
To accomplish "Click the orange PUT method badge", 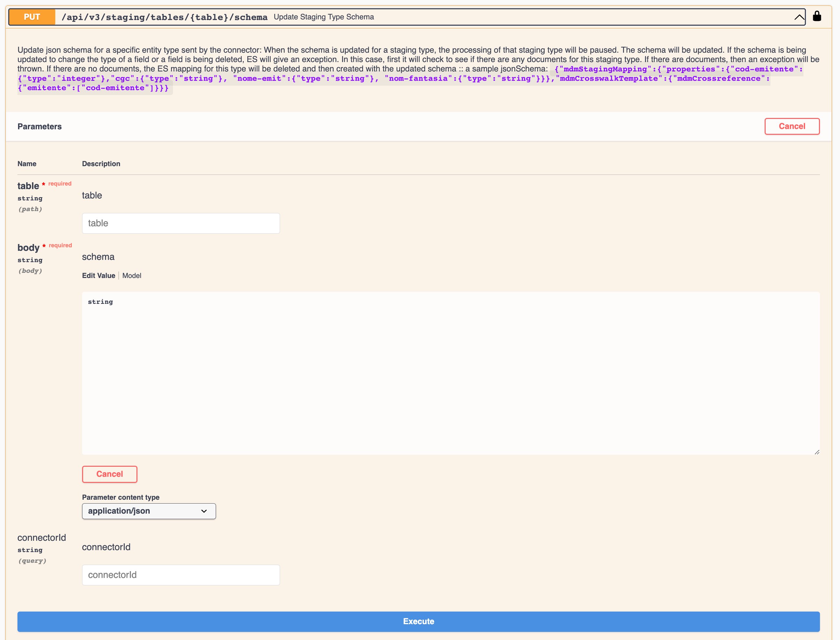I will click(32, 17).
